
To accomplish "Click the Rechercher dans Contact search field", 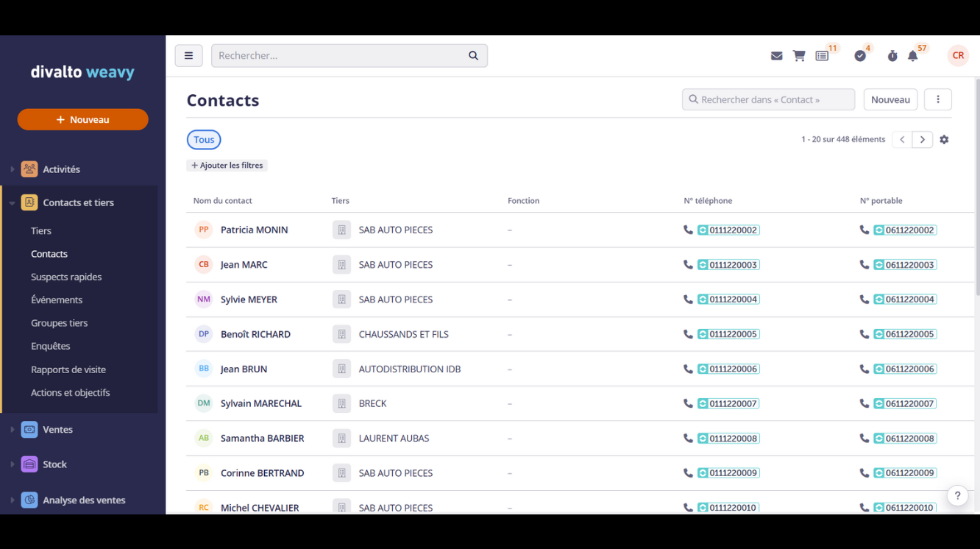I will [x=768, y=99].
